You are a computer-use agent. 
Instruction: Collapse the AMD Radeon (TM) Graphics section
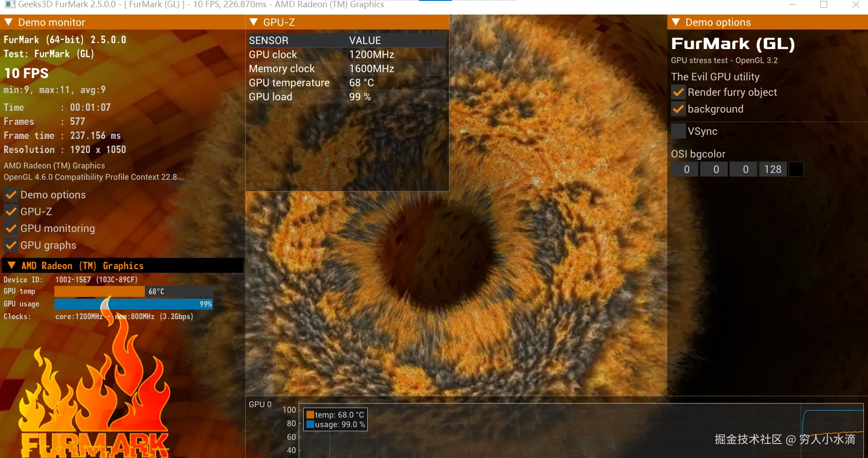tap(12, 266)
